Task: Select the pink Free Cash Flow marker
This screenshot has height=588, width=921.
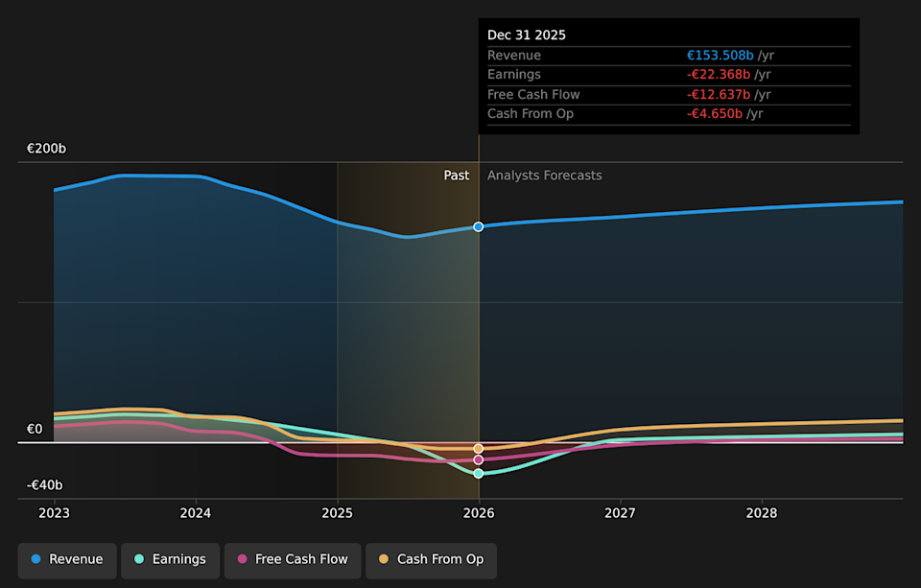Action: pyautogui.click(x=478, y=459)
